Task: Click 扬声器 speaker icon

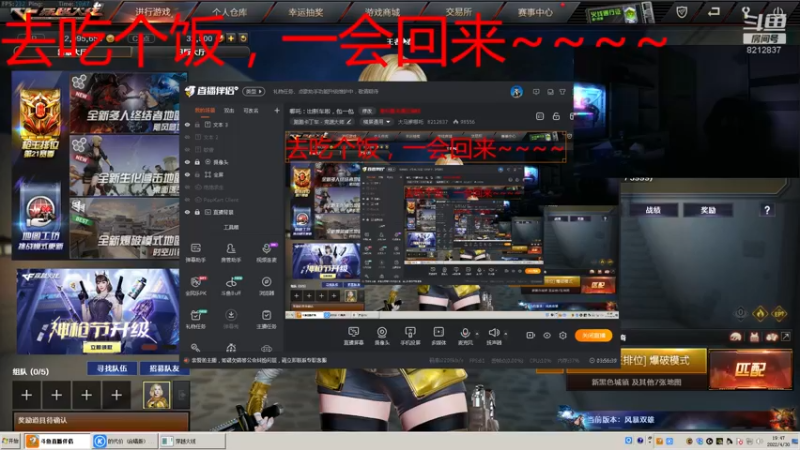Action: tap(493, 333)
